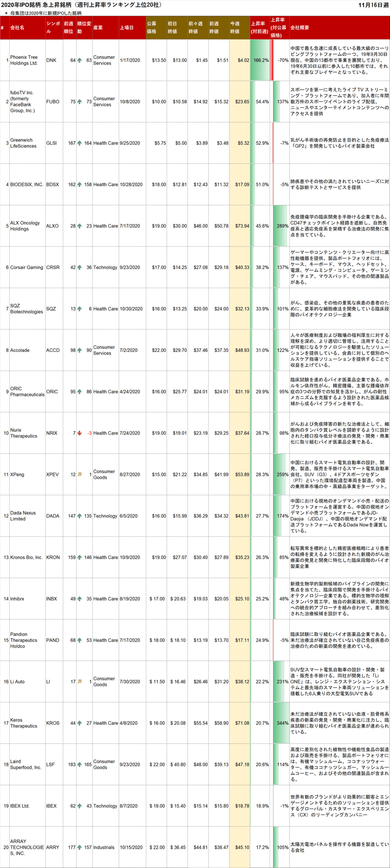Click green up arrow in ORIC Pharmaceuticals row

click(79, 392)
